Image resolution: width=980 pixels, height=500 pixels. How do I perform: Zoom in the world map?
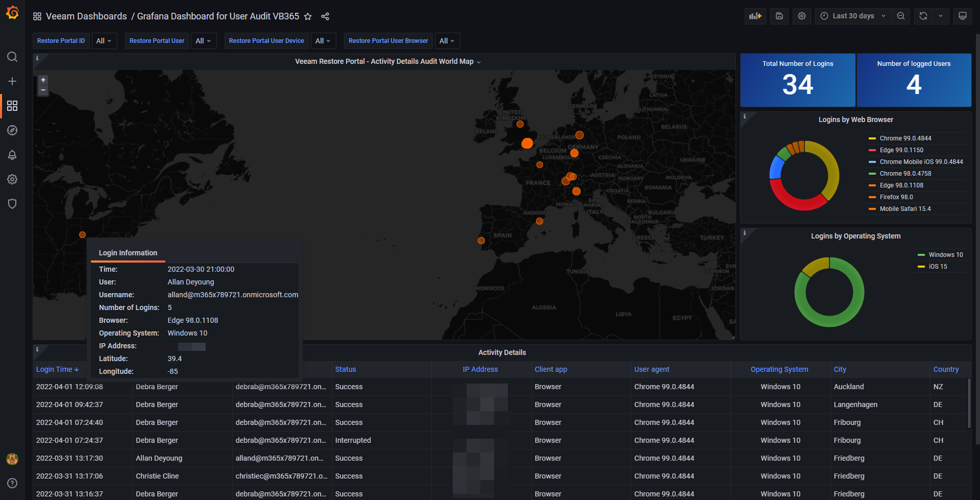coord(43,80)
